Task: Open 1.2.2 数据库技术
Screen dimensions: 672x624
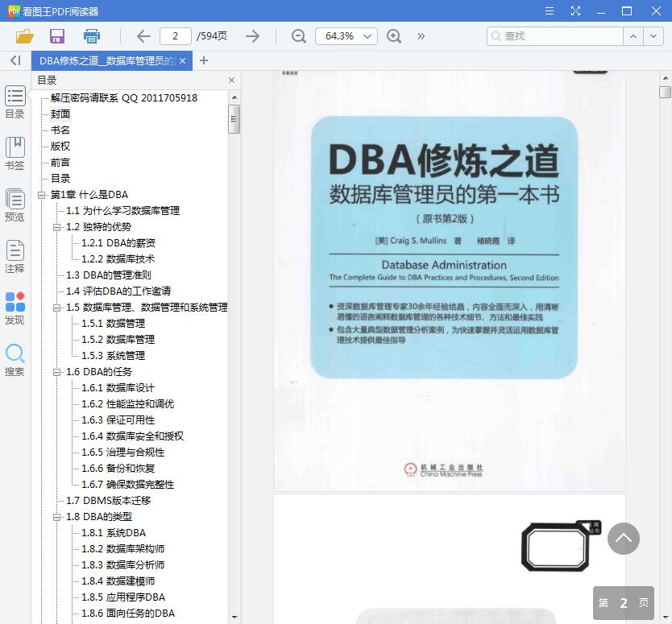Action: (x=118, y=259)
